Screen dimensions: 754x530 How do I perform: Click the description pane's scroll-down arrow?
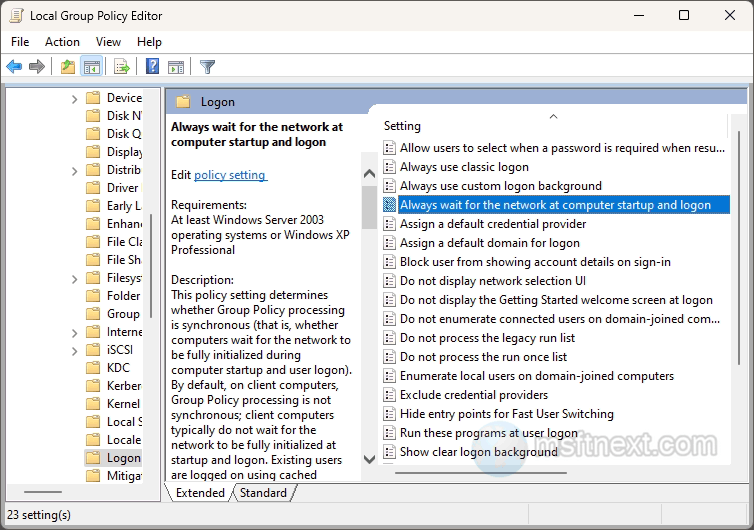[x=369, y=459]
